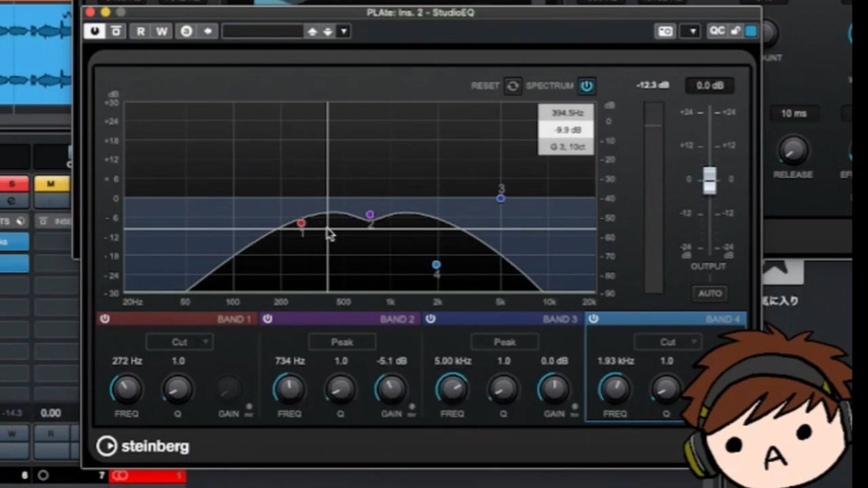Viewport: 868px width, 488px height.
Task: Click the '5.00 kHz' Band 3 frequency value
Action: pos(452,361)
